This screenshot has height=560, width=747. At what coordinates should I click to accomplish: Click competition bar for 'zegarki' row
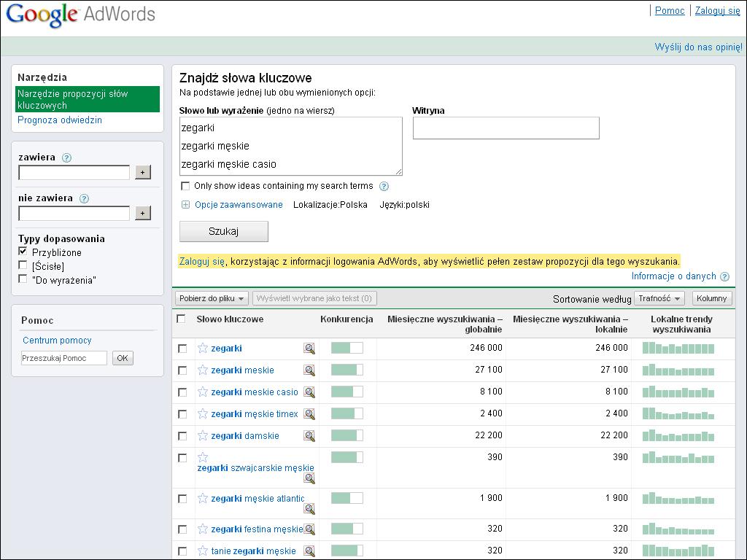(347, 348)
